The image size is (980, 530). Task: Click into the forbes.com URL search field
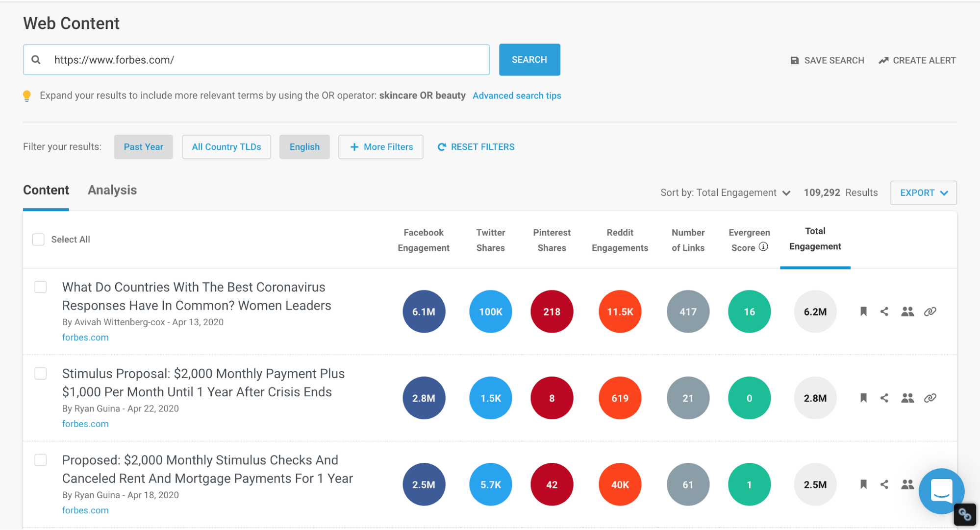(x=256, y=60)
